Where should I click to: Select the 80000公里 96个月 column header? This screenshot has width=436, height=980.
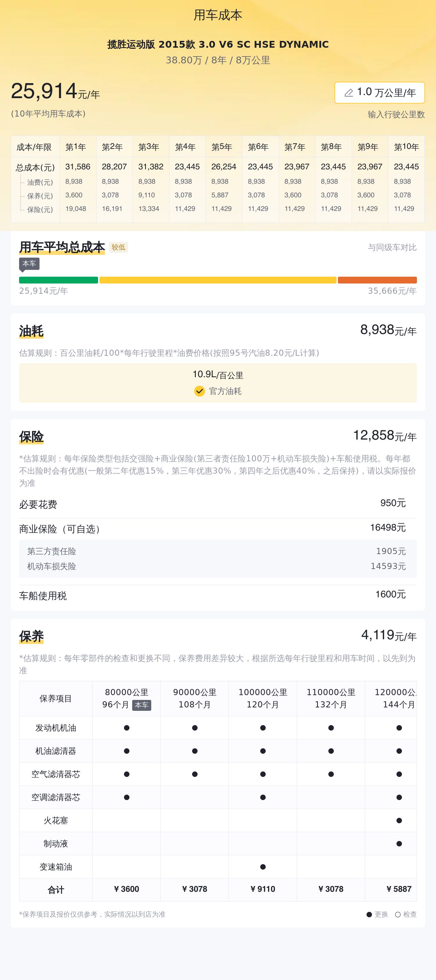pyautogui.click(x=126, y=699)
